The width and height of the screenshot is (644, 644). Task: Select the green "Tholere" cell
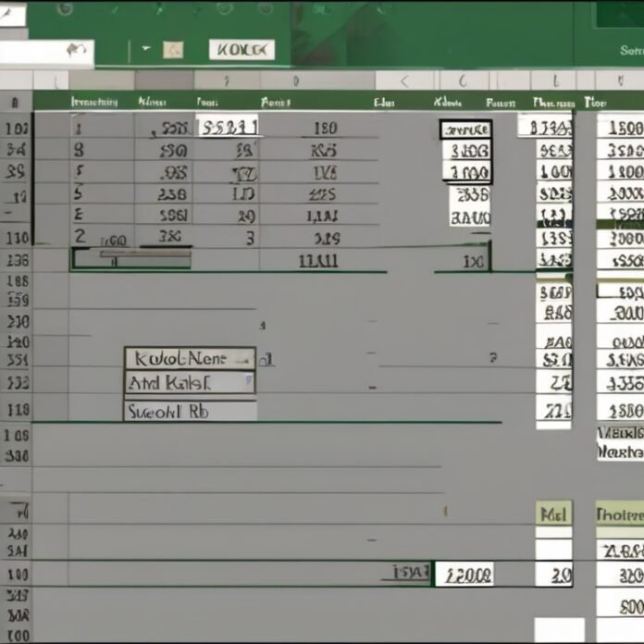coord(620,514)
